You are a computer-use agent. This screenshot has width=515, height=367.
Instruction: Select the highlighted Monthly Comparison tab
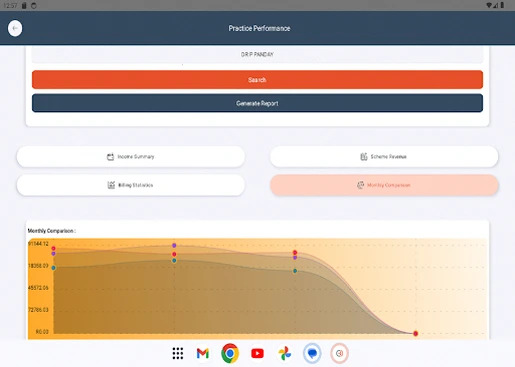[x=384, y=185]
